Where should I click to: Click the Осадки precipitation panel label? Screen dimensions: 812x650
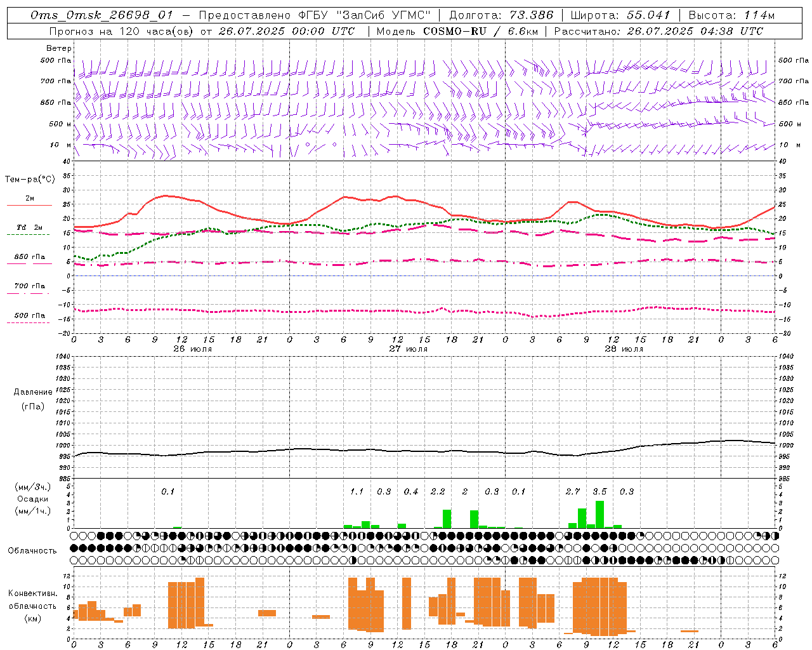pos(33,499)
